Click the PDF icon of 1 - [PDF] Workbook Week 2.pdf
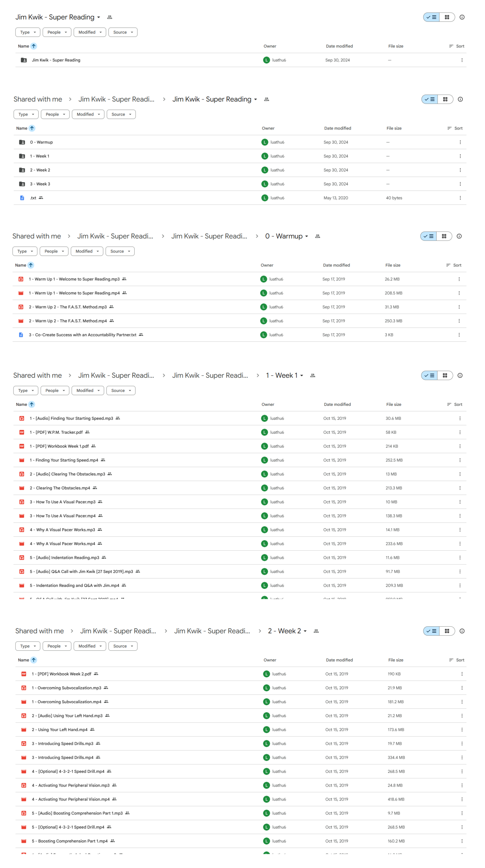 click(x=24, y=673)
